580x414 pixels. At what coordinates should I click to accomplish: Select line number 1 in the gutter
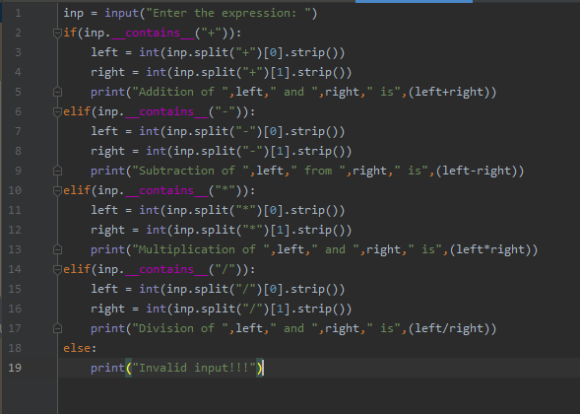(x=18, y=13)
